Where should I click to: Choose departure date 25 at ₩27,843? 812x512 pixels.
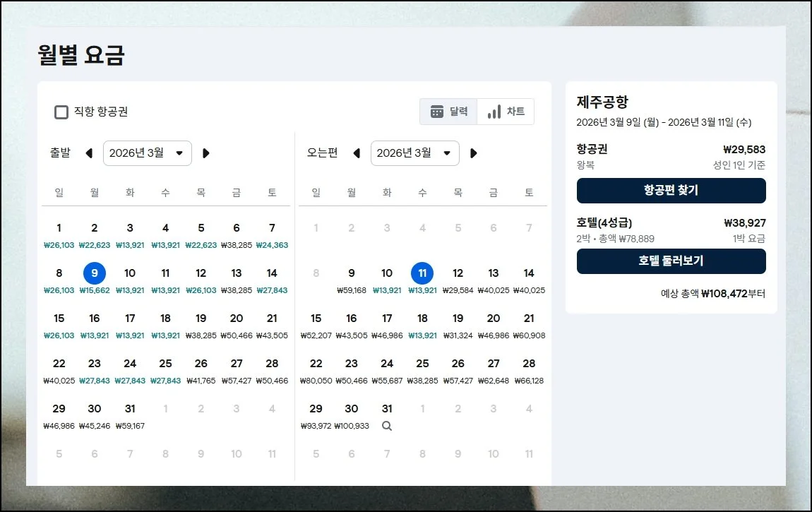(165, 369)
